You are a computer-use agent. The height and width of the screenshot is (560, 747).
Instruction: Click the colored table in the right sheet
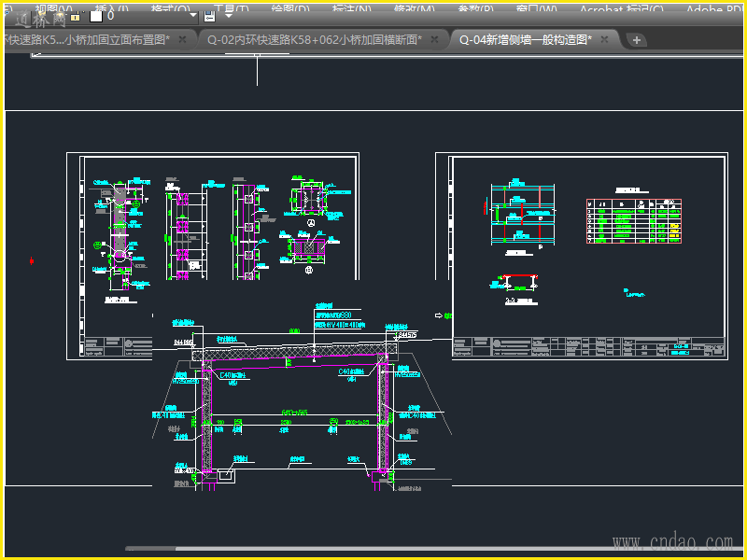tap(633, 221)
